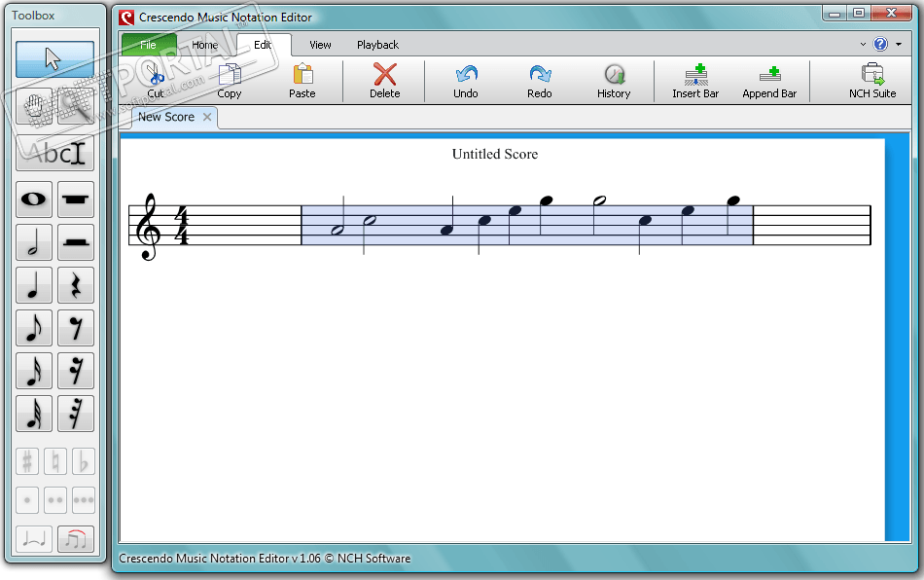This screenshot has height=580, width=924.
Task: Close the New Score tab
Action: pyautogui.click(x=207, y=117)
